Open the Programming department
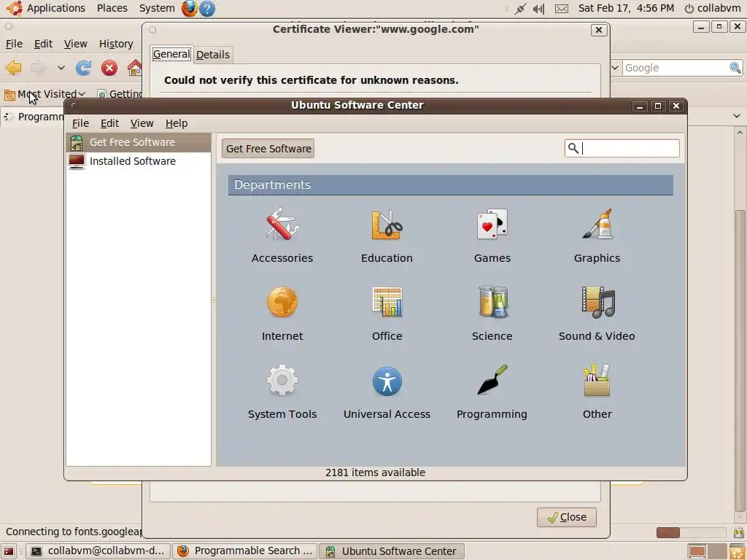747x560 pixels. [492, 392]
